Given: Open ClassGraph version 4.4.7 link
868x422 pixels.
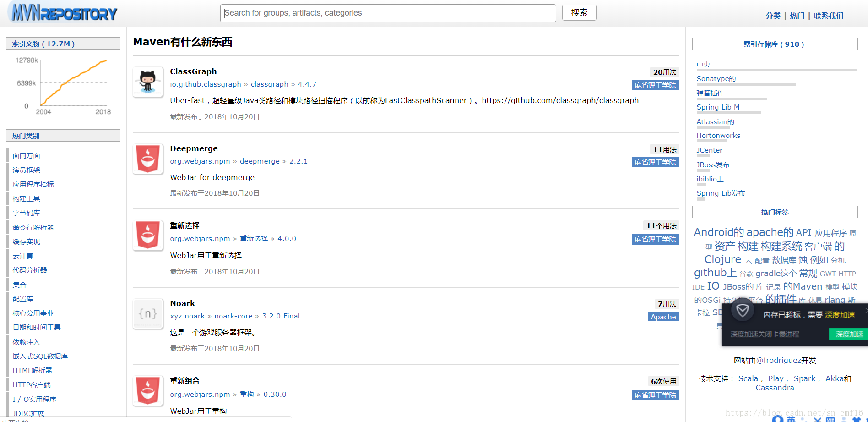Looking at the screenshot, I should click(x=307, y=84).
